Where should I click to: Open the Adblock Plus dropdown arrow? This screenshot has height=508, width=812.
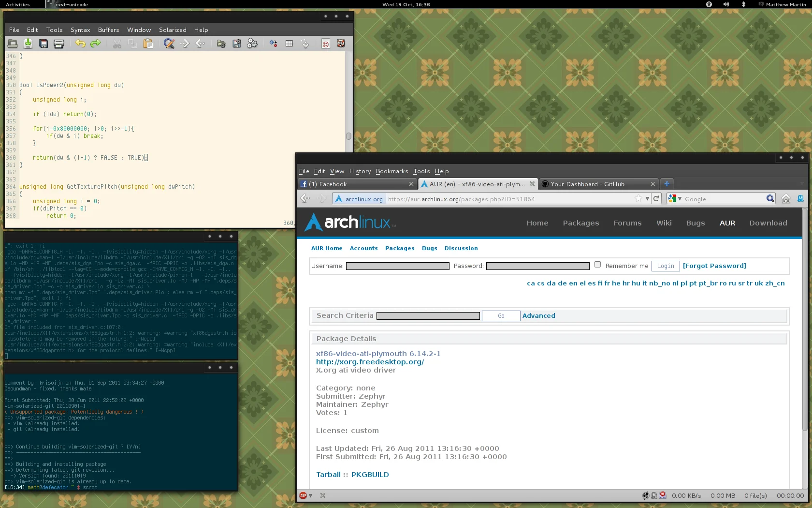pyautogui.click(x=311, y=495)
